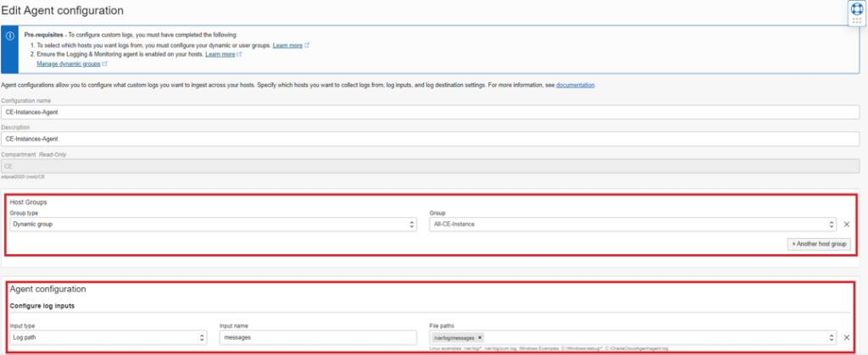Open the Manage dynamic groups link
Screen dimensions: 868x355
coord(68,64)
